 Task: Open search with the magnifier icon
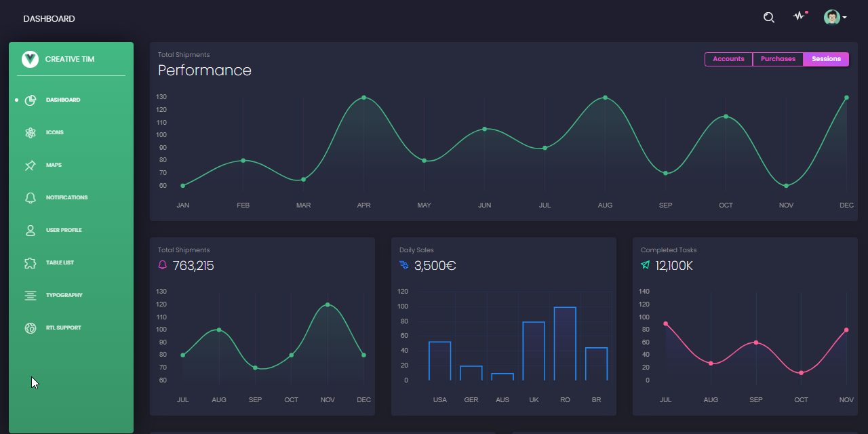[x=768, y=17]
